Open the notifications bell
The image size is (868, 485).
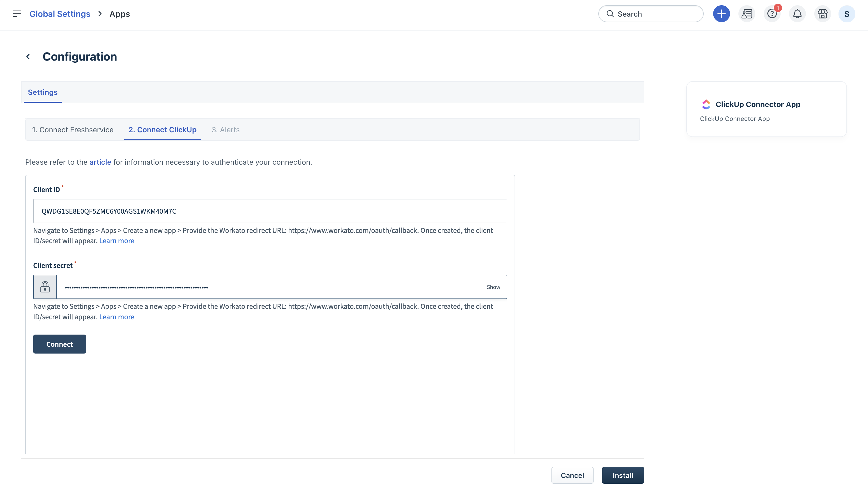tap(797, 14)
